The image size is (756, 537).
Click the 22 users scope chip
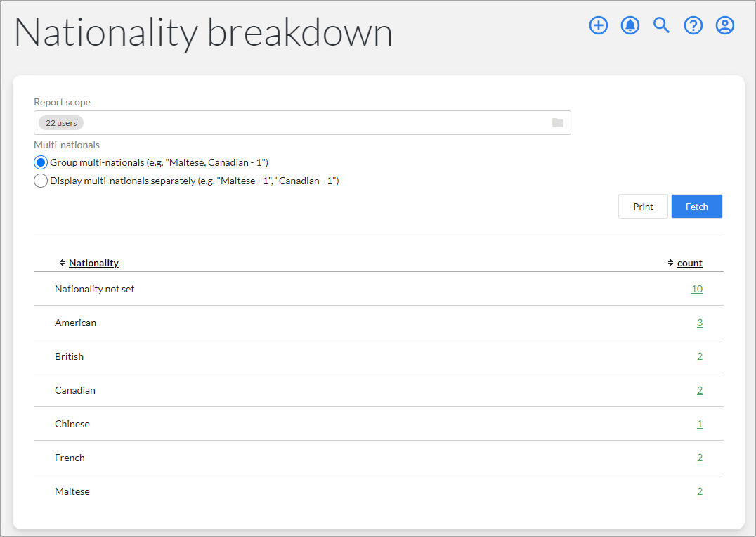click(x=61, y=123)
